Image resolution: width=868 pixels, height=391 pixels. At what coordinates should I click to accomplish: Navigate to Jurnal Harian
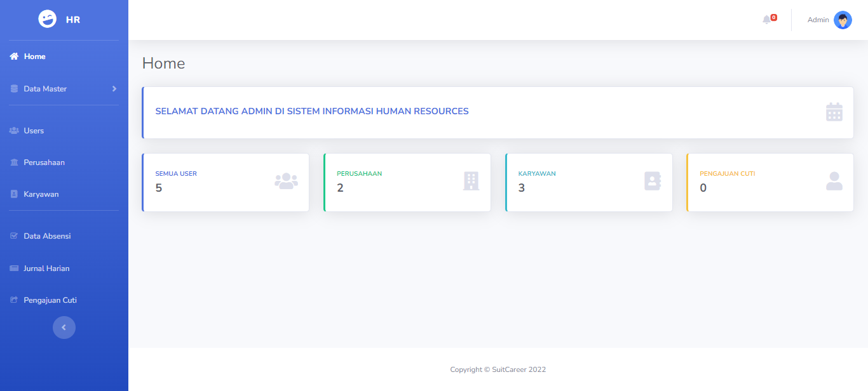click(x=46, y=268)
